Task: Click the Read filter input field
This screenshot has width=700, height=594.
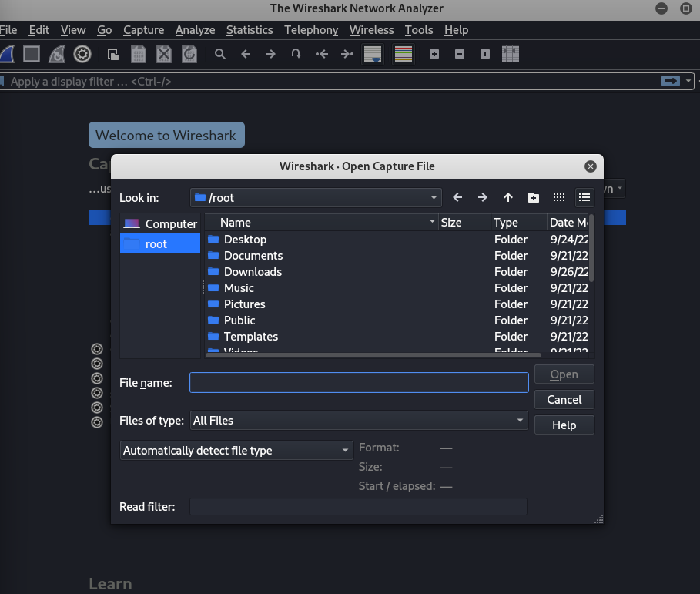Action: click(358, 506)
